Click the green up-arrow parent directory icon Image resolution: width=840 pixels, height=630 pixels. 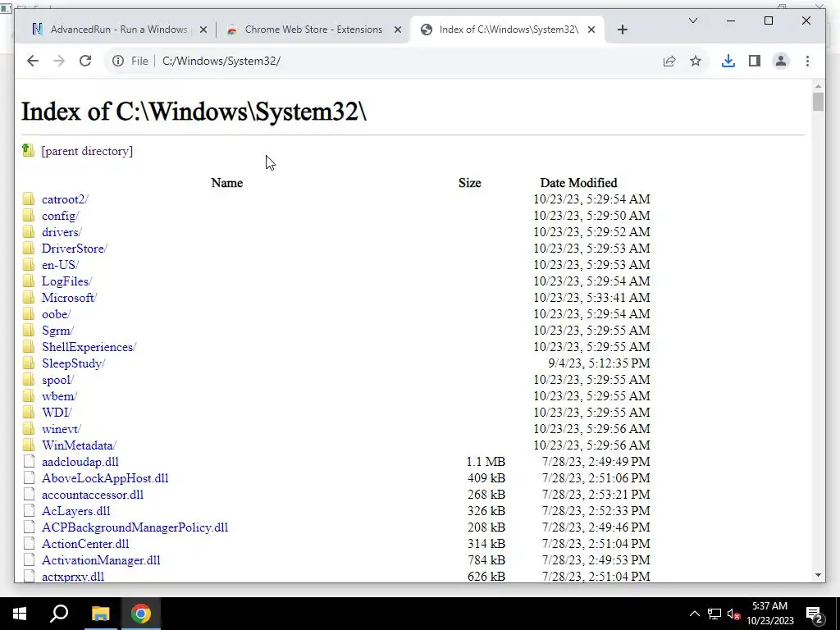tap(29, 151)
